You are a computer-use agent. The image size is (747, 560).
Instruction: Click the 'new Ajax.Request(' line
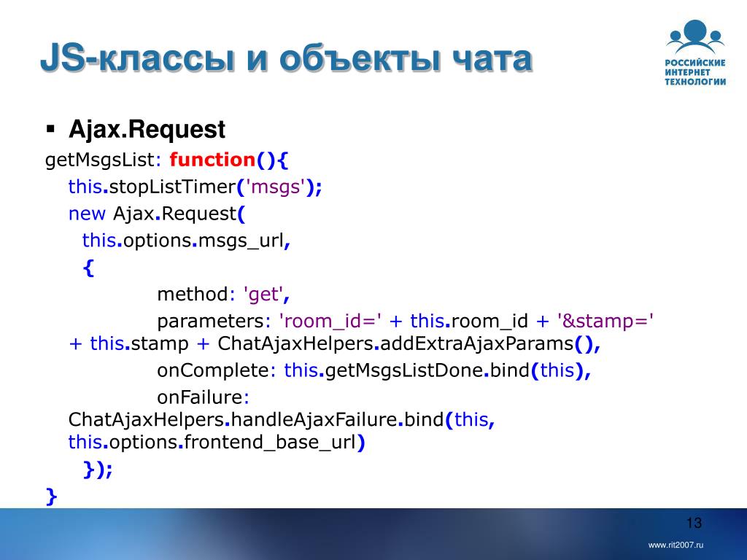click(x=157, y=214)
